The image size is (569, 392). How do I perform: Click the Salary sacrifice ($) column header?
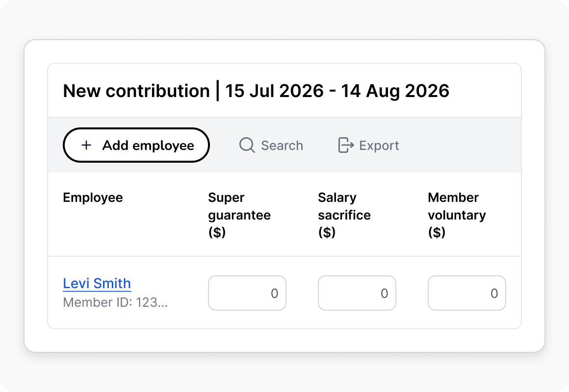pos(344,215)
